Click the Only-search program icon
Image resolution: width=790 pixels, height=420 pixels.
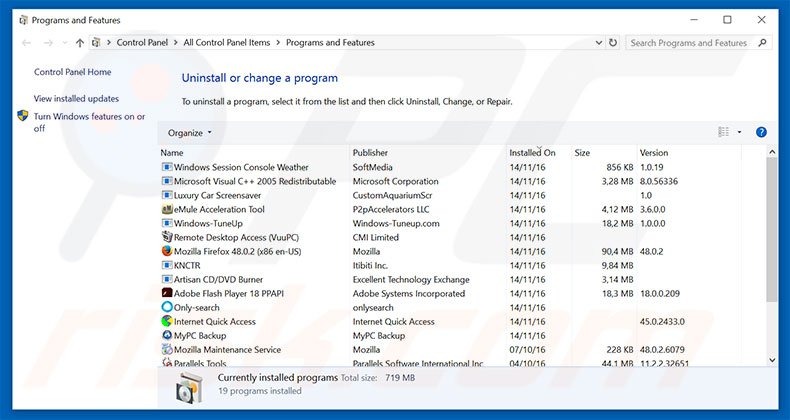167,307
